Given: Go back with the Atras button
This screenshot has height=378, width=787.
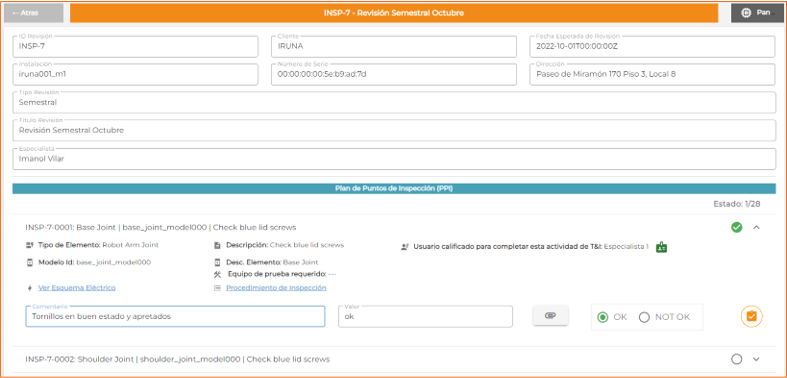Looking at the screenshot, I should [x=34, y=13].
